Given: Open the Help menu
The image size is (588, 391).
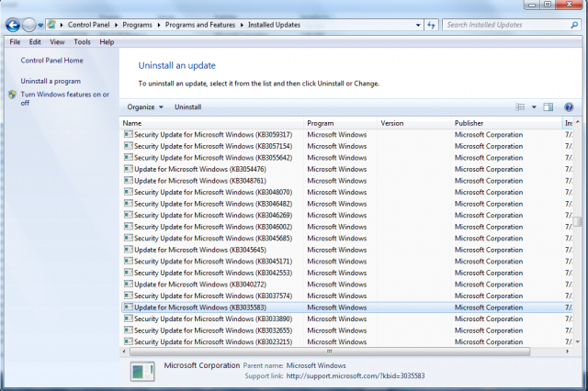Looking at the screenshot, I should point(107,42).
